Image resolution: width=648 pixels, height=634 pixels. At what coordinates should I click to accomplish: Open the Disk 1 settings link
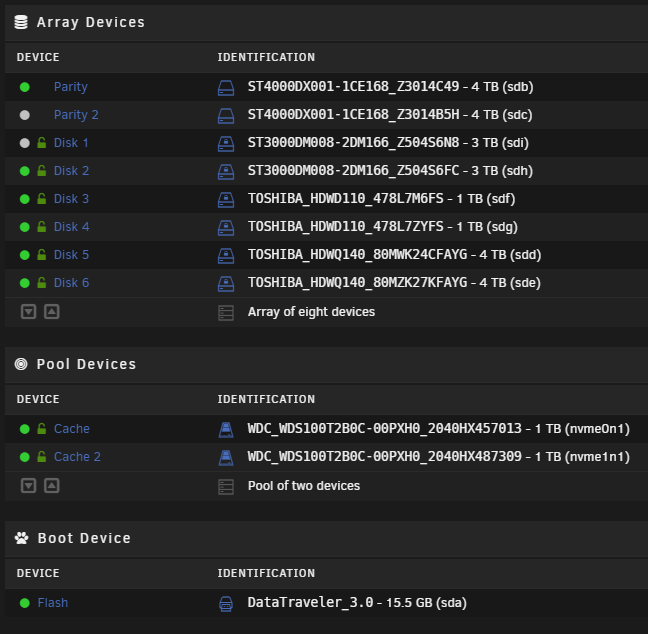pyautogui.click(x=71, y=143)
